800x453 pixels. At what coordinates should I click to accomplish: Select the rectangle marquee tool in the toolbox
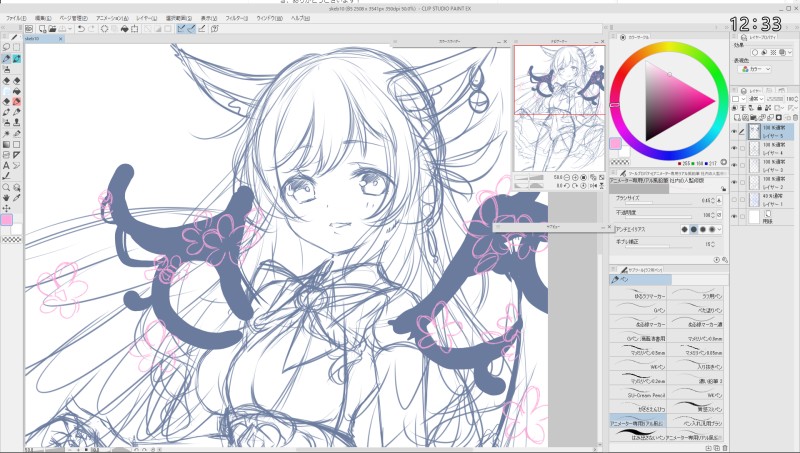point(17,47)
